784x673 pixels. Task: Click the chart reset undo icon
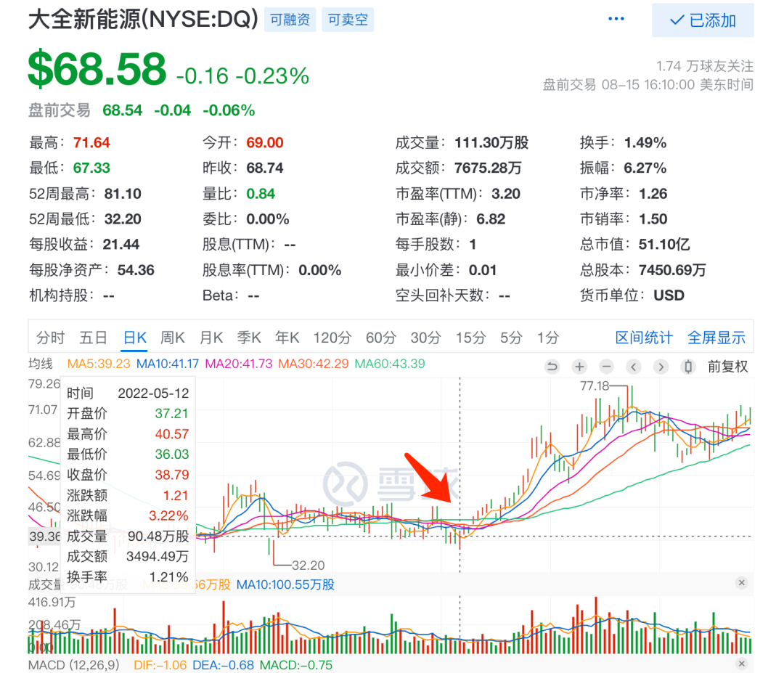point(552,367)
